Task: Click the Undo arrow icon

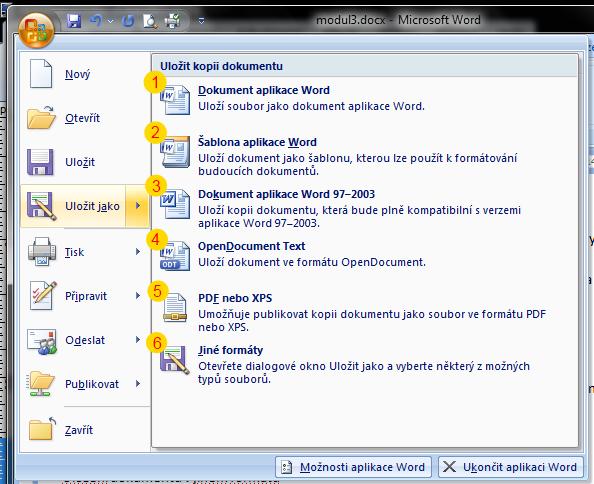Action: click(x=96, y=20)
